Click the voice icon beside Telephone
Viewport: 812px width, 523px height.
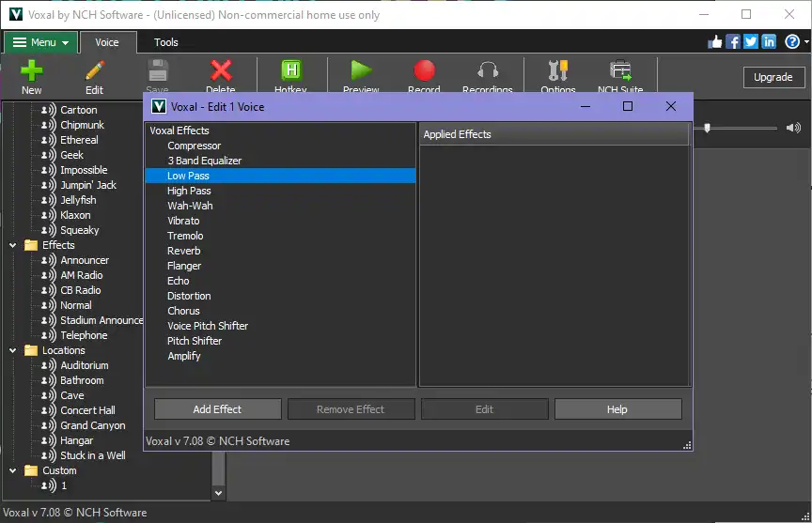(x=49, y=335)
